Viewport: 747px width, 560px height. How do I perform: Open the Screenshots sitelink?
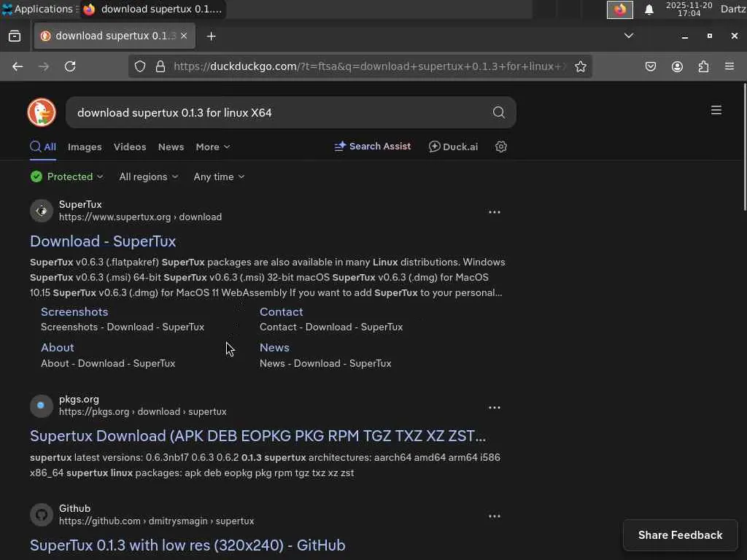click(x=74, y=312)
